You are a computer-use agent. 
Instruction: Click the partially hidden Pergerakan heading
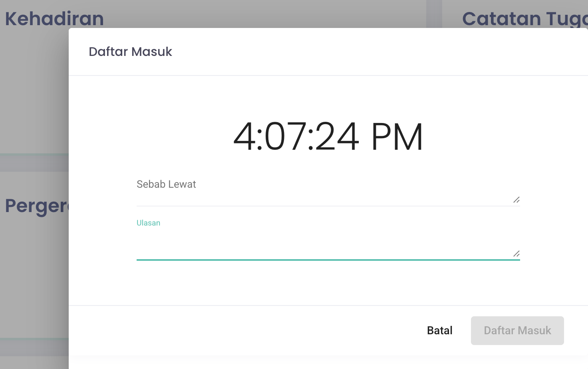click(37, 206)
